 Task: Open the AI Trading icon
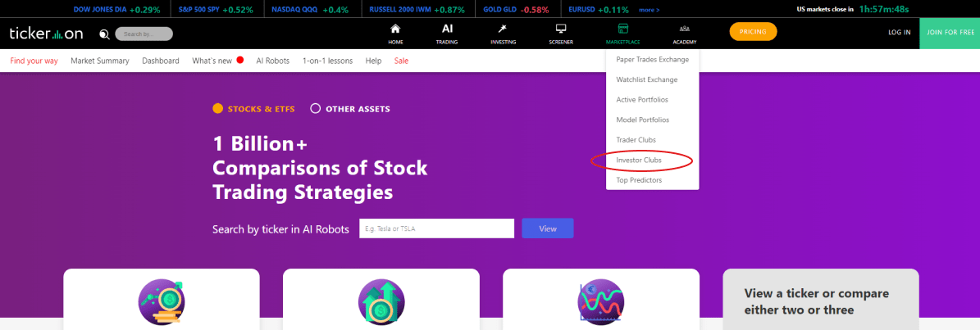(447, 29)
